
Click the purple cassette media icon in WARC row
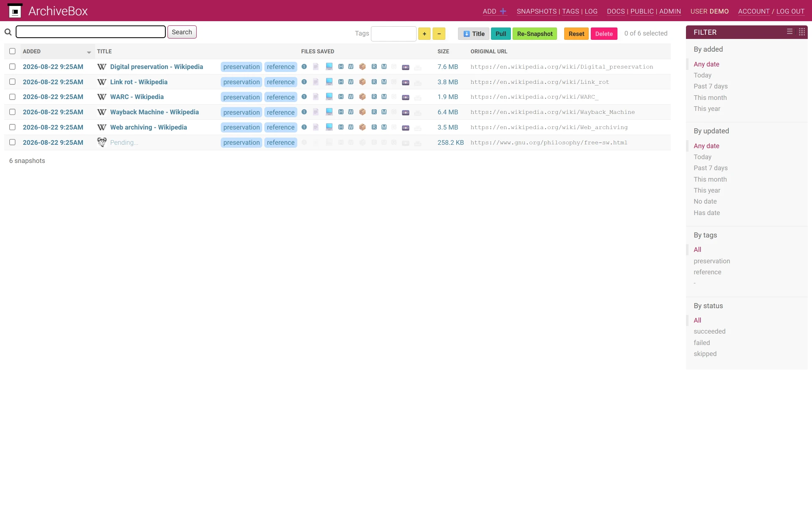click(406, 97)
